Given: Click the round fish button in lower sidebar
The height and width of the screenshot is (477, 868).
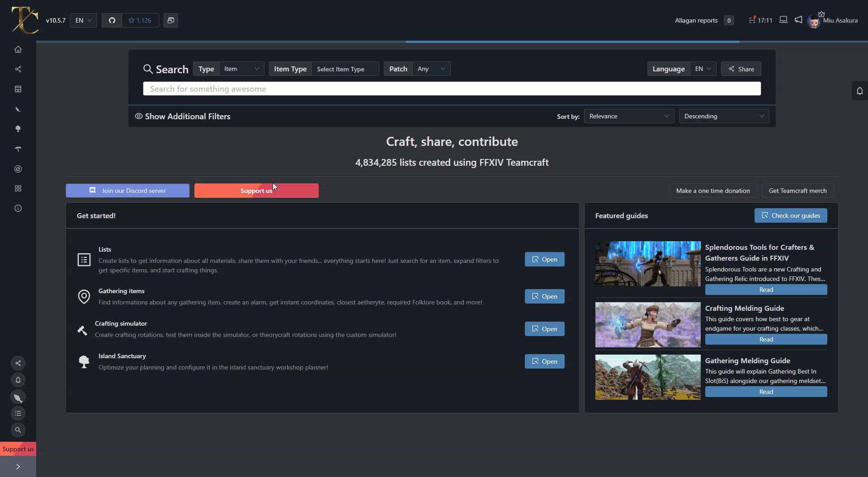Looking at the screenshot, I should pyautogui.click(x=18, y=397).
